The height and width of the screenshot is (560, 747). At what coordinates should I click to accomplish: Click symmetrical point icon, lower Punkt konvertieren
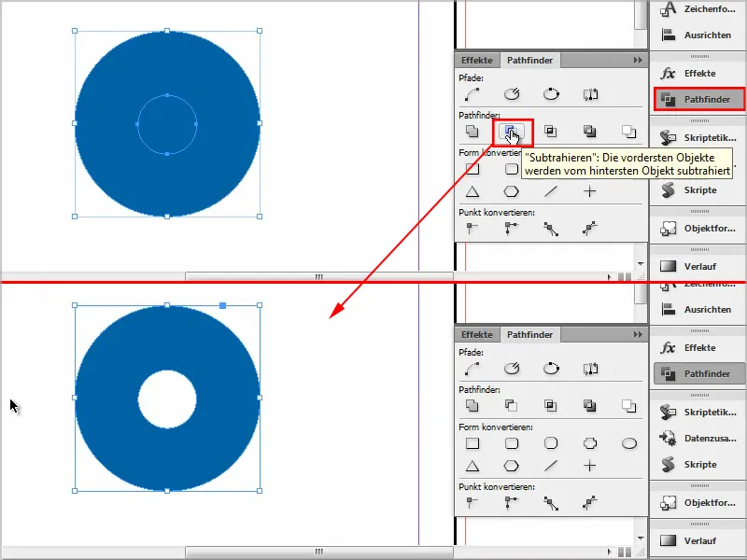[590, 503]
